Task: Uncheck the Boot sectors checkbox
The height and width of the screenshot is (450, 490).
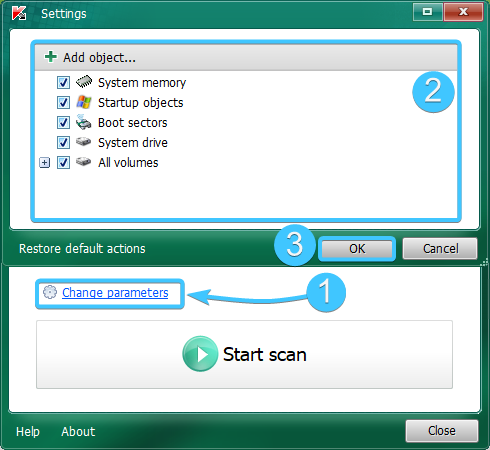Action: 63,122
